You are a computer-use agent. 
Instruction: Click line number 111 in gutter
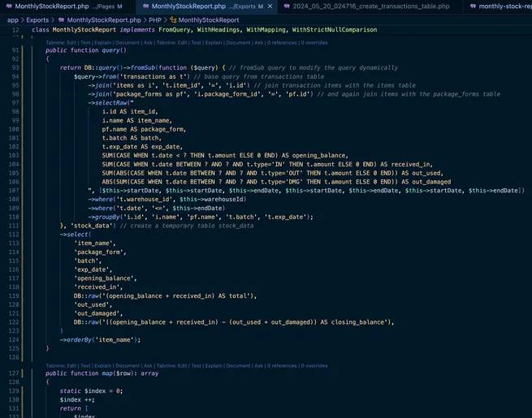coord(14,226)
